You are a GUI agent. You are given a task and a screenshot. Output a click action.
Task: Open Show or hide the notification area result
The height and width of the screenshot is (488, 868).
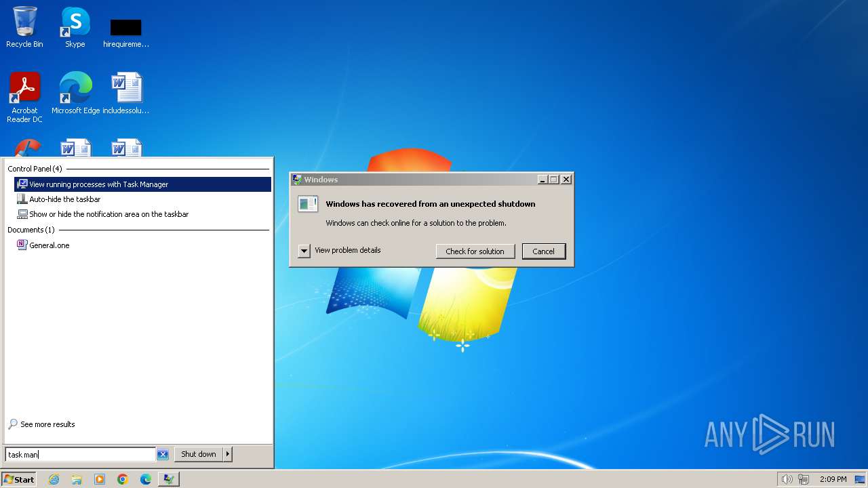point(142,214)
